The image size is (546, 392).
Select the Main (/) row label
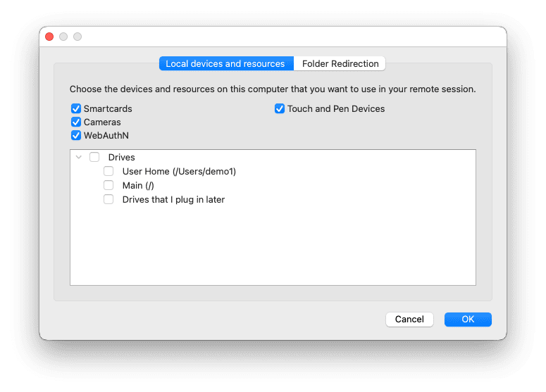click(138, 185)
